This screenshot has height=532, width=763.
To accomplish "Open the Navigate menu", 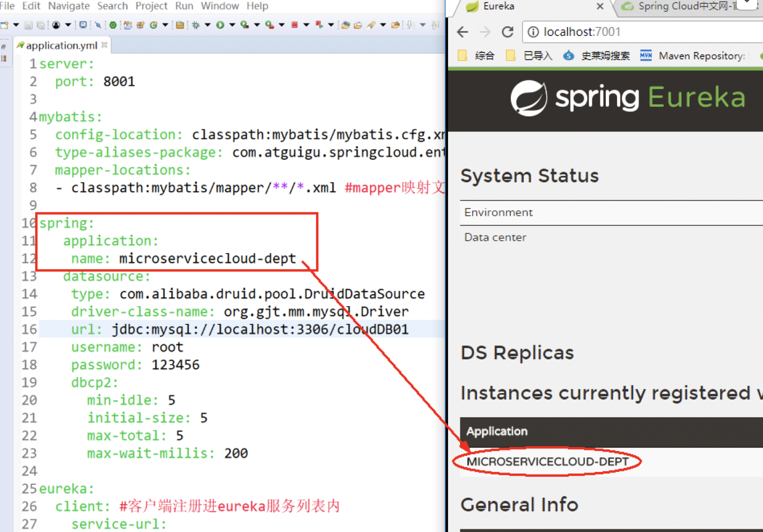I will coord(69,6).
